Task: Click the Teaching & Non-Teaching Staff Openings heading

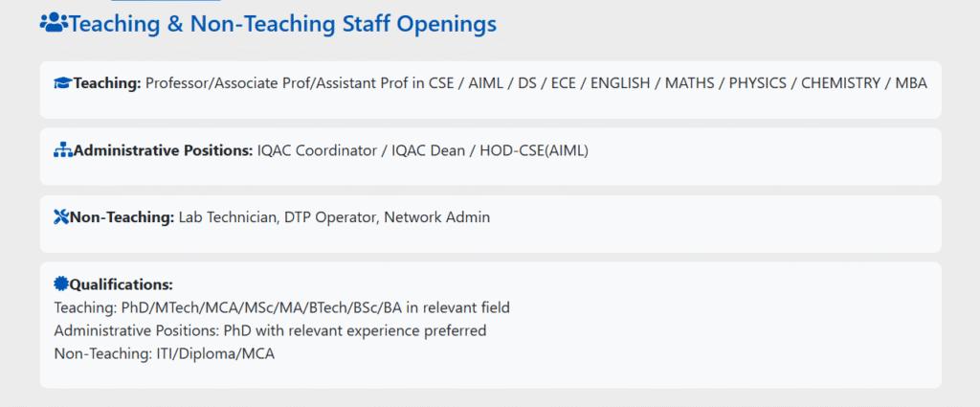Action: click(282, 24)
